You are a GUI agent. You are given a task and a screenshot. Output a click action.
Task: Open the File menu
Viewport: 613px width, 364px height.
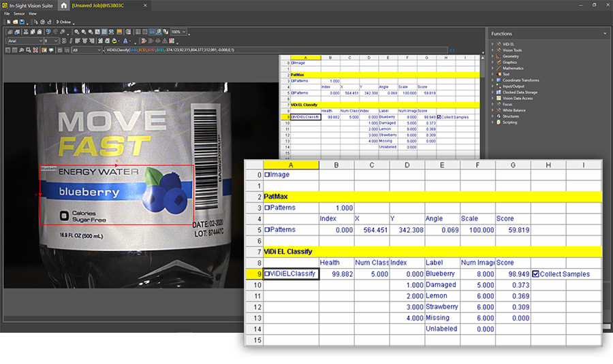click(7, 14)
